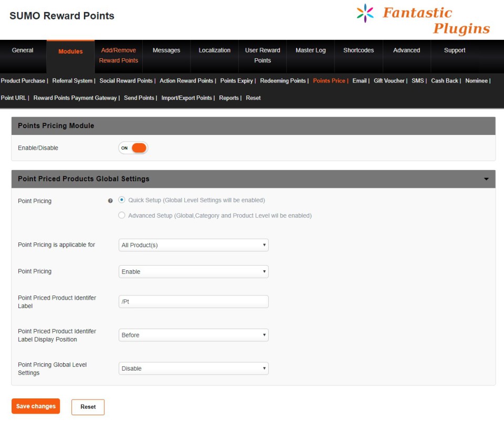The image size is (504, 422).
Task: Go to the Master Log tab
Action: 310,50
